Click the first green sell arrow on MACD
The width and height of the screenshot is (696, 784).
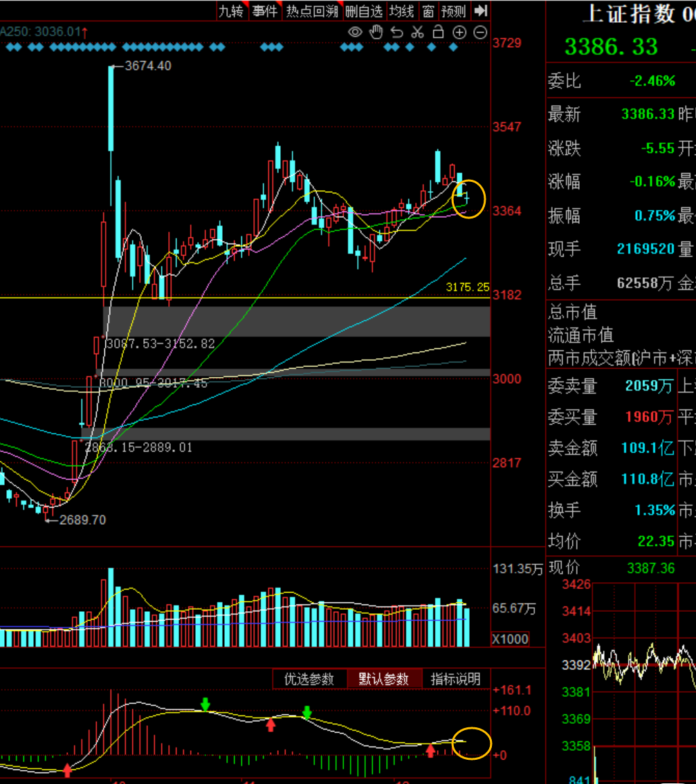(205, 704)
